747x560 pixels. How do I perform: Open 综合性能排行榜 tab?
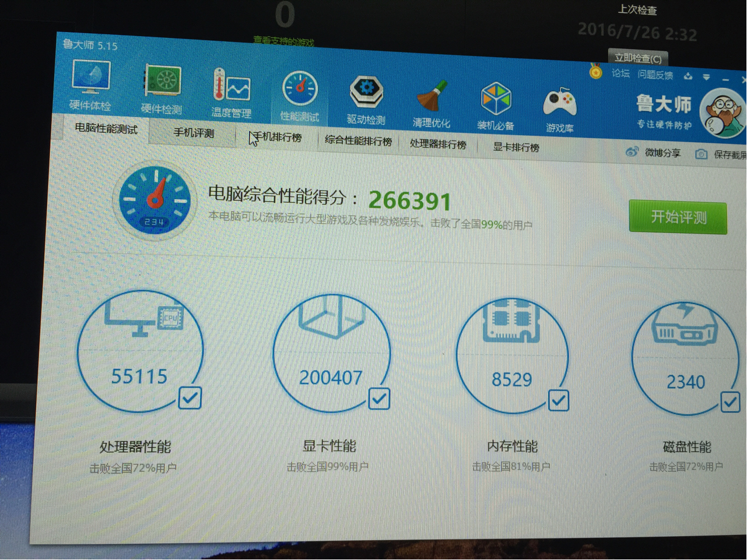click(358, 141)
